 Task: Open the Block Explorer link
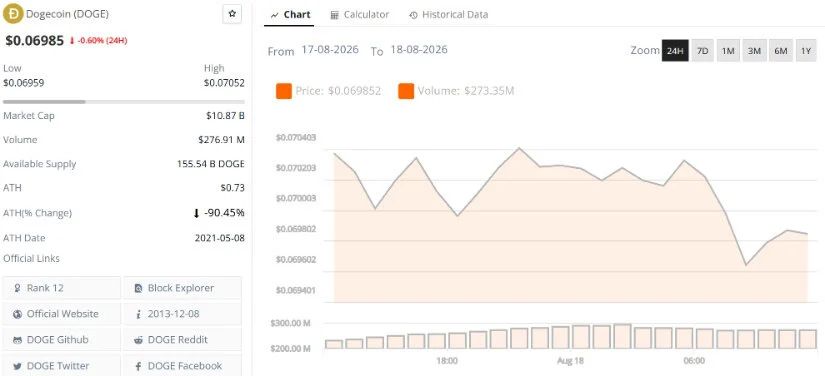(182, 288)
